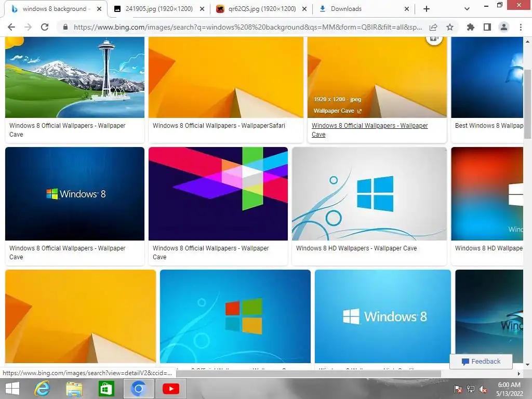This screenshot has height=399, width=532.
Task: Close the windows 8 background tab
Action: tap(99, 9)
